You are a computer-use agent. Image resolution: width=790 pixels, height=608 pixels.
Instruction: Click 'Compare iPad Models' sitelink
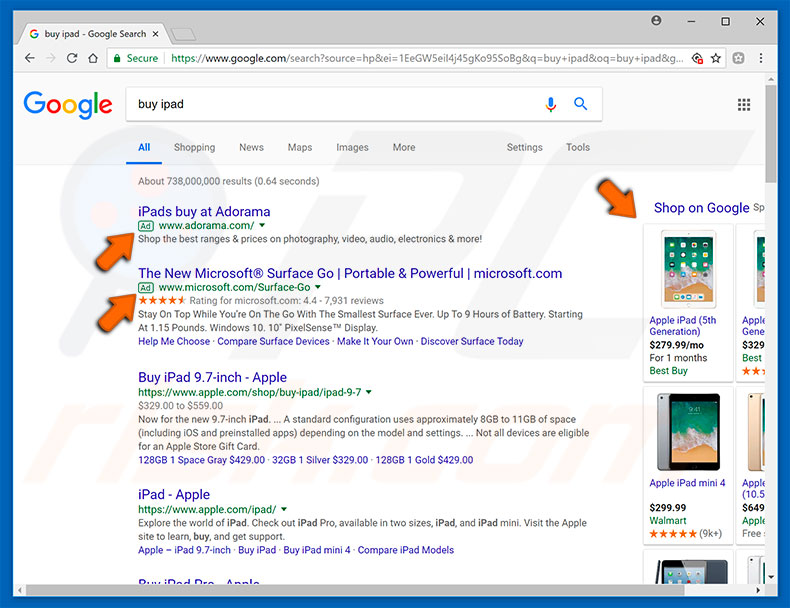(406, 550)
